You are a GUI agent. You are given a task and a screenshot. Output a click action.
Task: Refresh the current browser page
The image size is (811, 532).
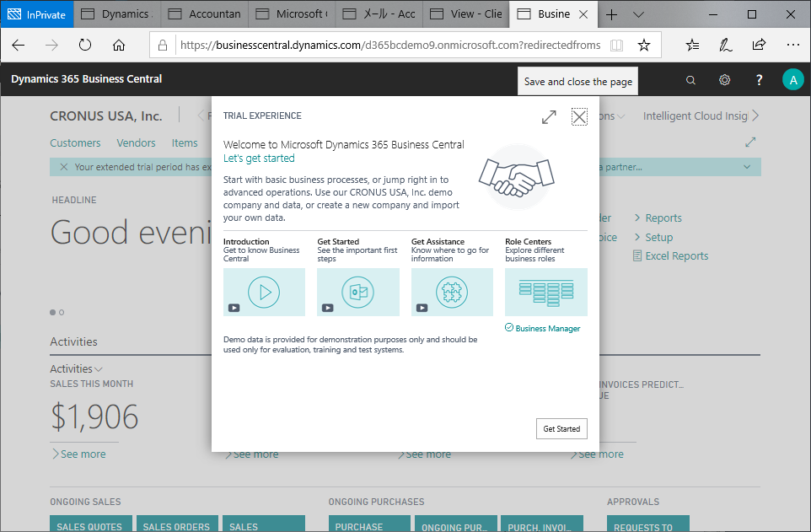tap(85, 46)
